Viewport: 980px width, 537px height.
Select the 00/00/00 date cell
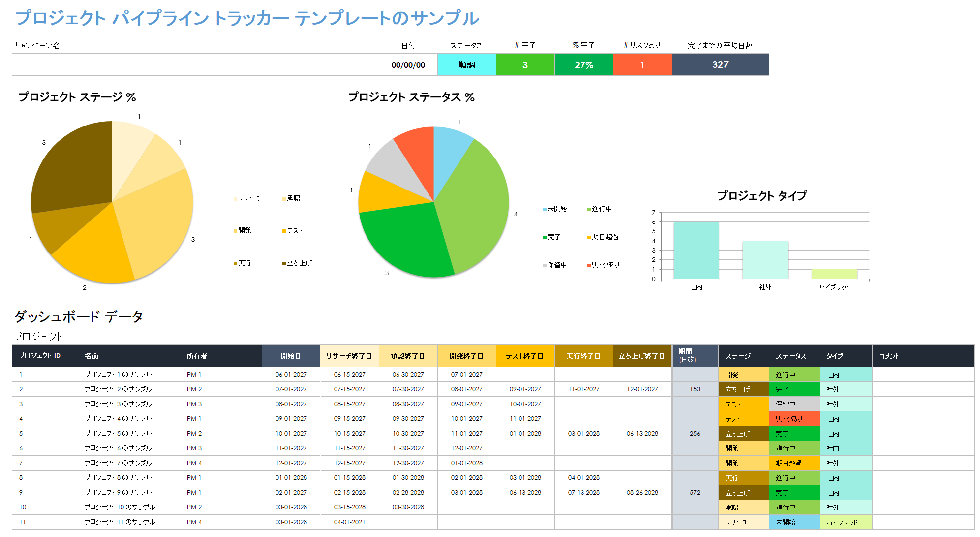pyautogui.click(x=408, y=64)
